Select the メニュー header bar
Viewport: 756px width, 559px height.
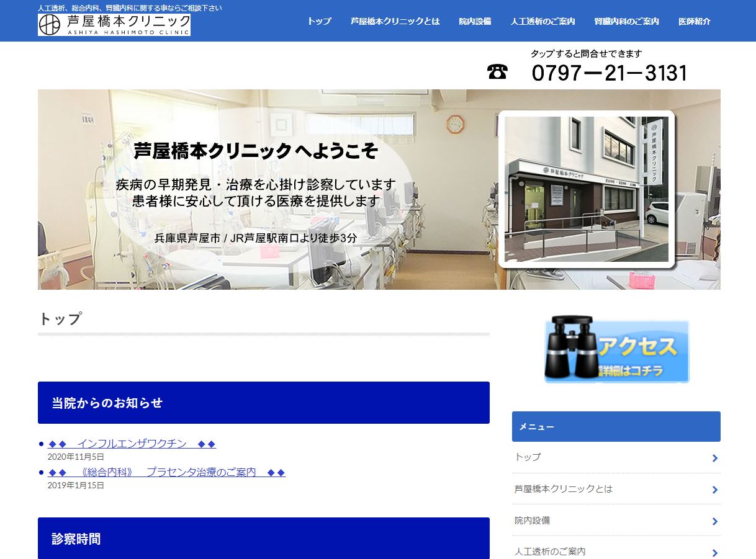point(616,426)
